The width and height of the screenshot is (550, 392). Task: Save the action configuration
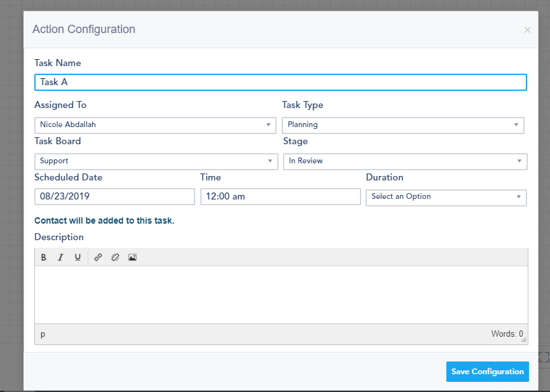click(487, 372)
